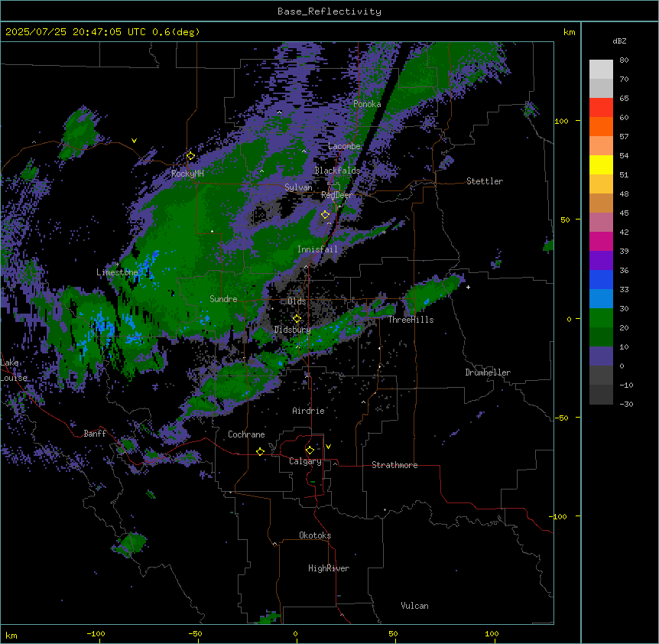Select the bright green 30 dBZ legend swatch
The width and height of the screenshot is (659, 644).
pos(601,318)
